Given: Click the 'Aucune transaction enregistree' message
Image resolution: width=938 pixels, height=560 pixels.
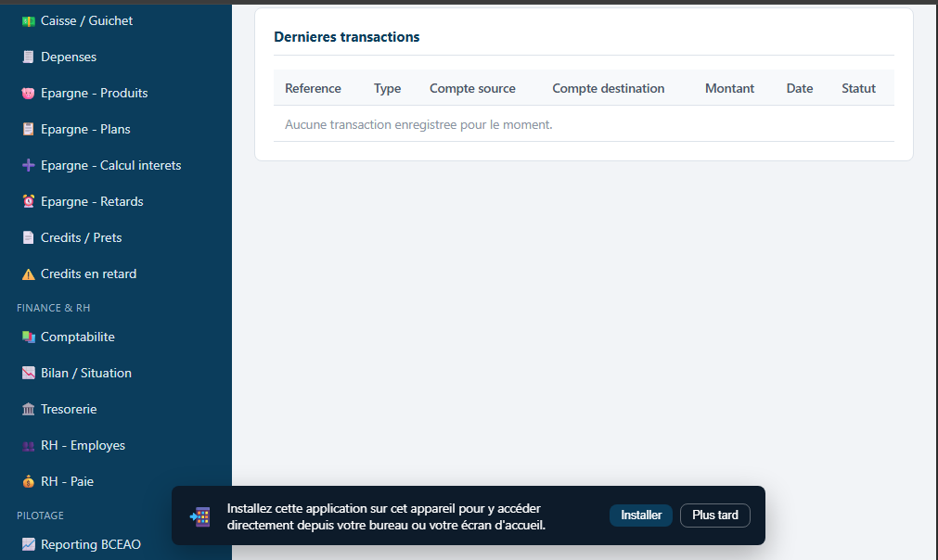Looking at the screenshot, I should 418,125.
